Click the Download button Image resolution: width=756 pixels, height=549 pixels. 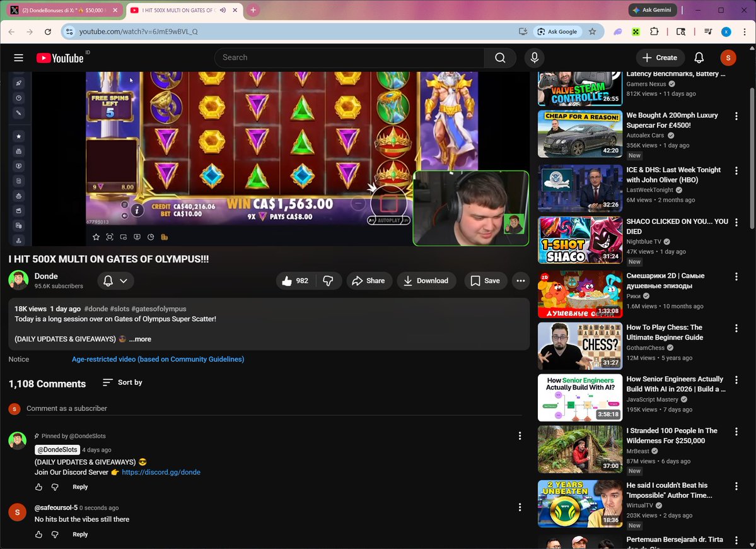point(426,281)
